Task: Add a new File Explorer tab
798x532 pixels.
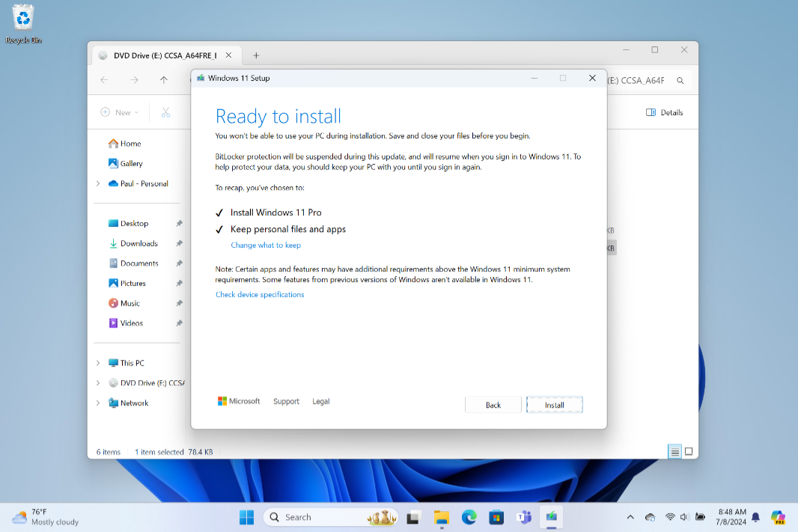Action: 256,55
